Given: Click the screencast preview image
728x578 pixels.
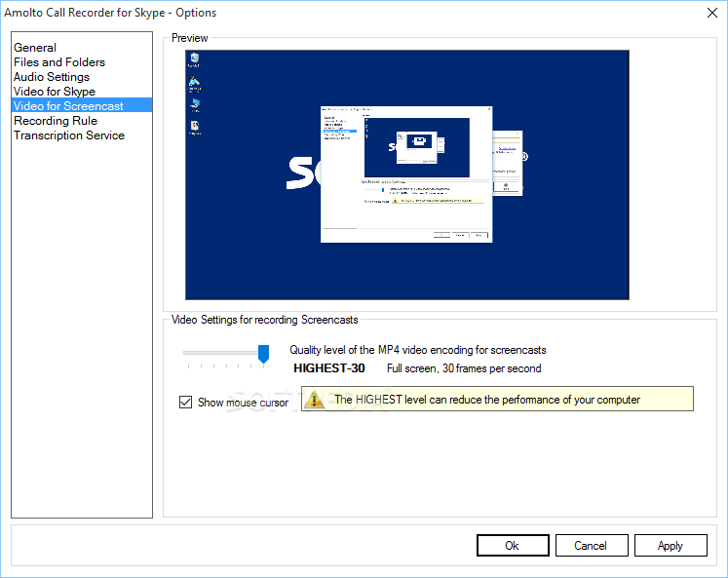Looking at the screenshot, I should (406, 174).
